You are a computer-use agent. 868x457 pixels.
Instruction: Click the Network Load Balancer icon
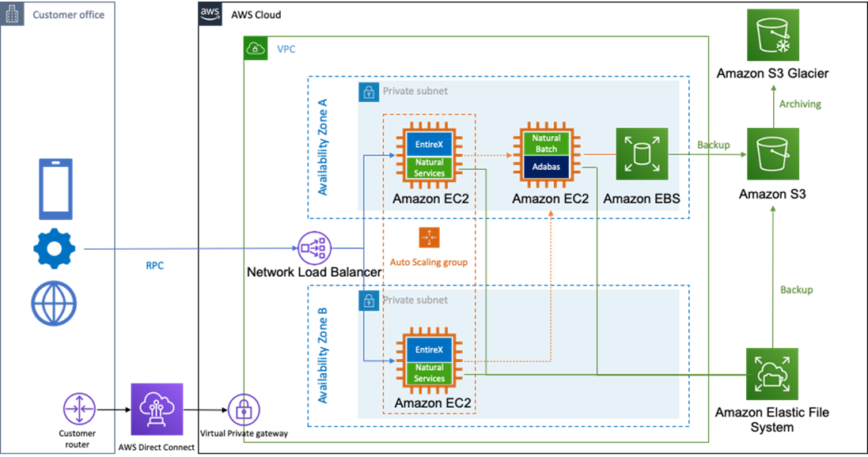click(314, 248)
